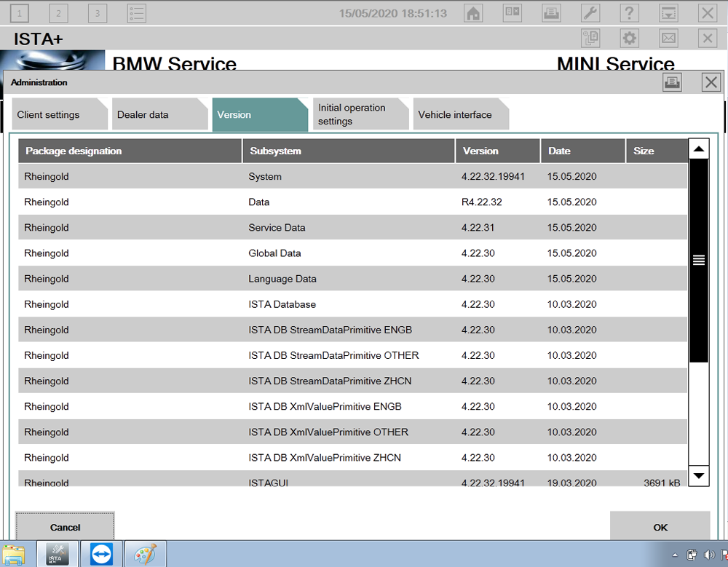Switch to Dealer data tab
This screenshot has height=567, width=728.
coord(159,114)
